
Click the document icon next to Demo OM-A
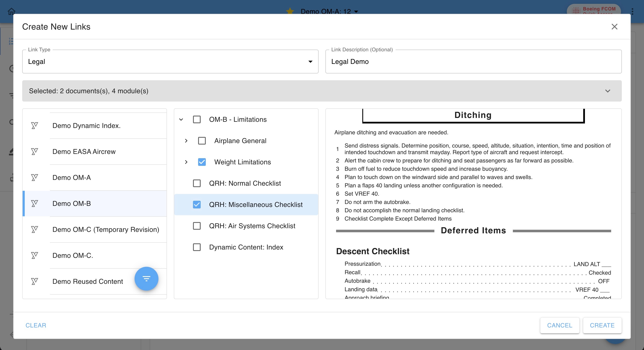pos(35,178)
